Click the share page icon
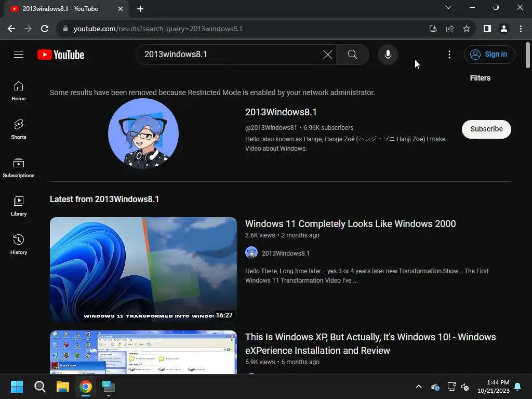This screenshot has width=532, height=399. click(x=450, y=29)
